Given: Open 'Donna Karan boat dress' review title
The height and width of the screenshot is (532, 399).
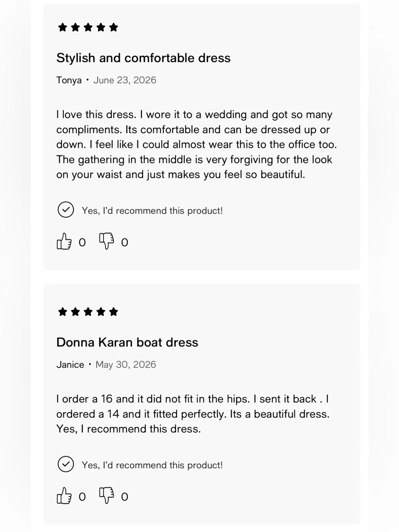Looking at the screenshot, I should pos(127,342).
